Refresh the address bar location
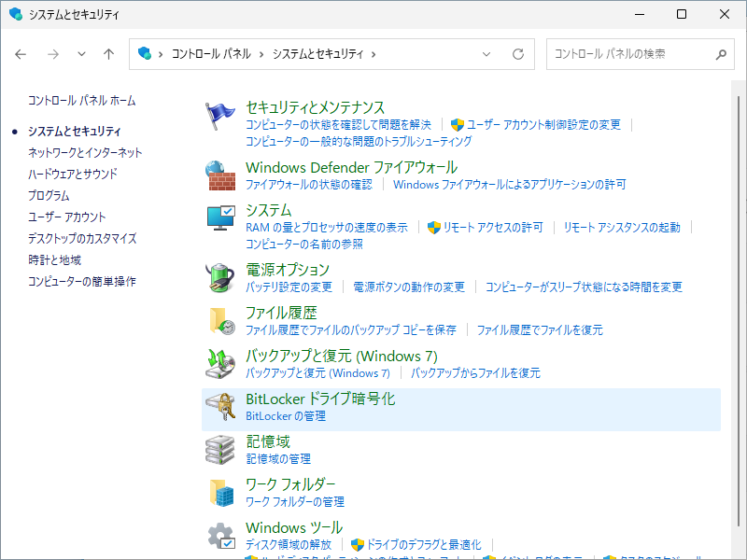The width and height of the screenshot is (747, 560). click(518, 54)
